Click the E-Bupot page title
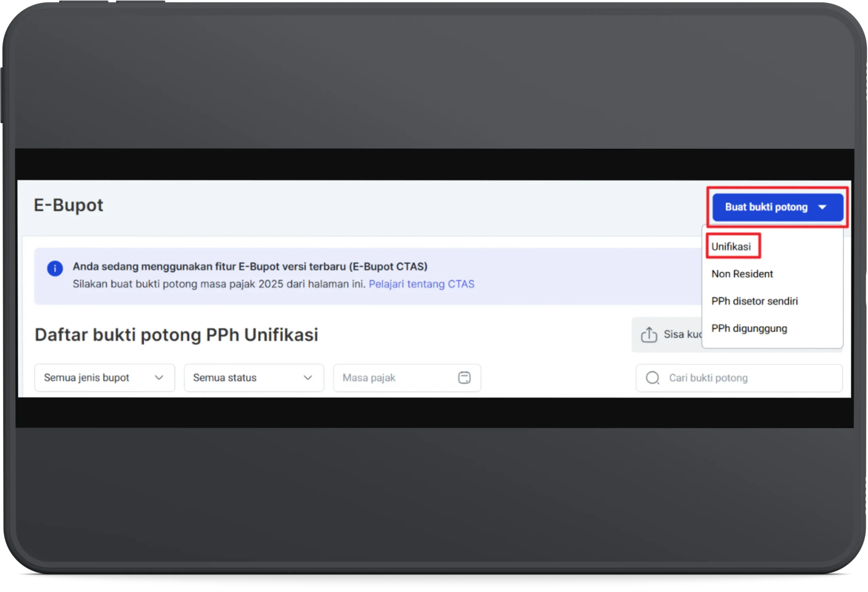Viewport: 868px width, 592px height. coord(68,205)
